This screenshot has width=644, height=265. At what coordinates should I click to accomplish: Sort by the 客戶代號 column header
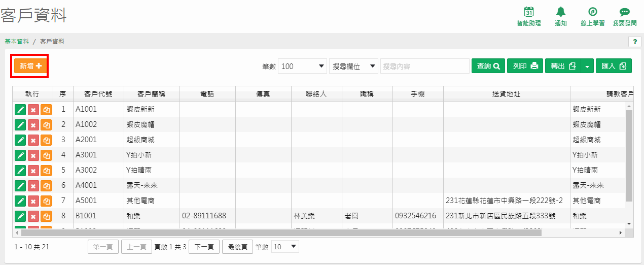[x=98, y=94]
